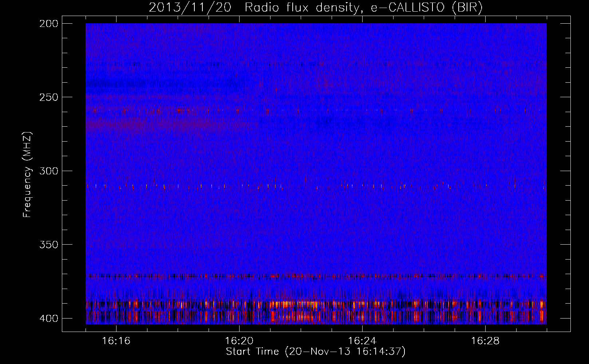Click the 16:28 time tick label
This screenshot has height=364, width=589.
coord(485,341)
